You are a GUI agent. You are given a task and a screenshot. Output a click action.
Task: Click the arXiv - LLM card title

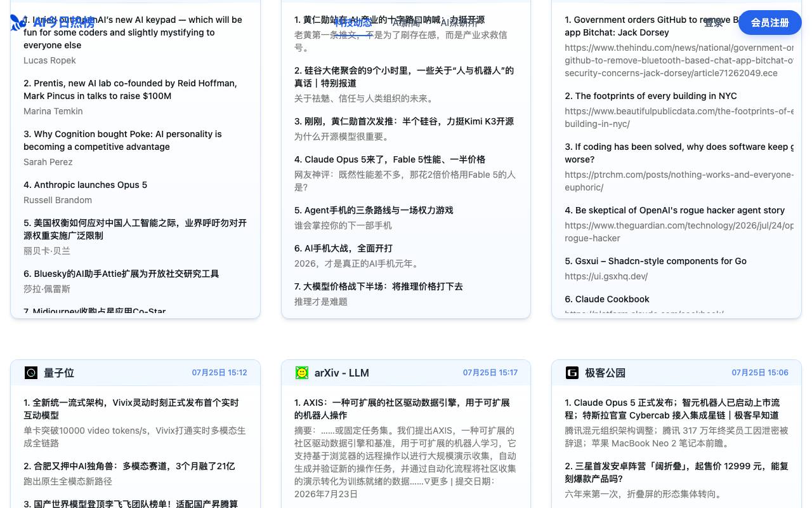[342, 373]
